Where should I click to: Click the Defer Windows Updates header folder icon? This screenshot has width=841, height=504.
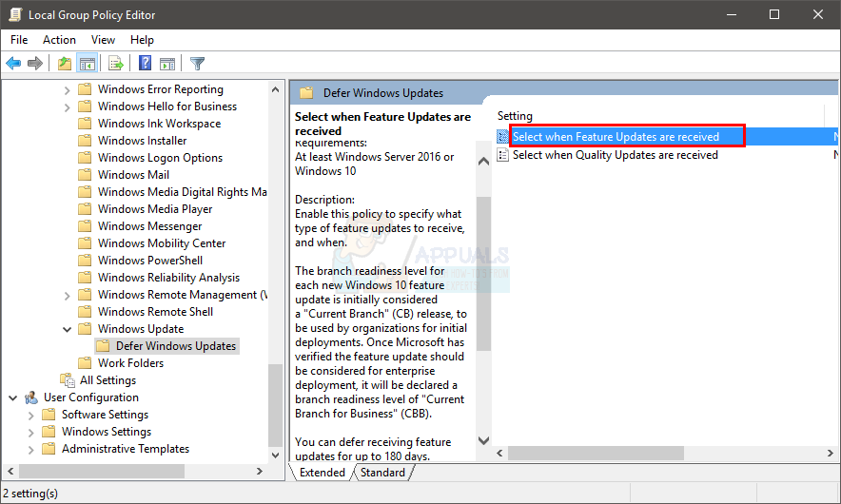306,93
